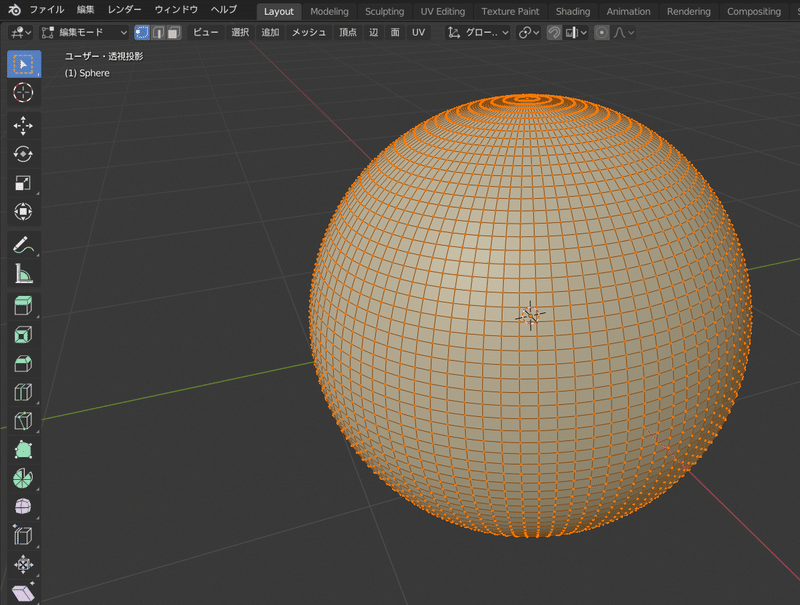Open the transform orientation dropdown

point(479,32)
